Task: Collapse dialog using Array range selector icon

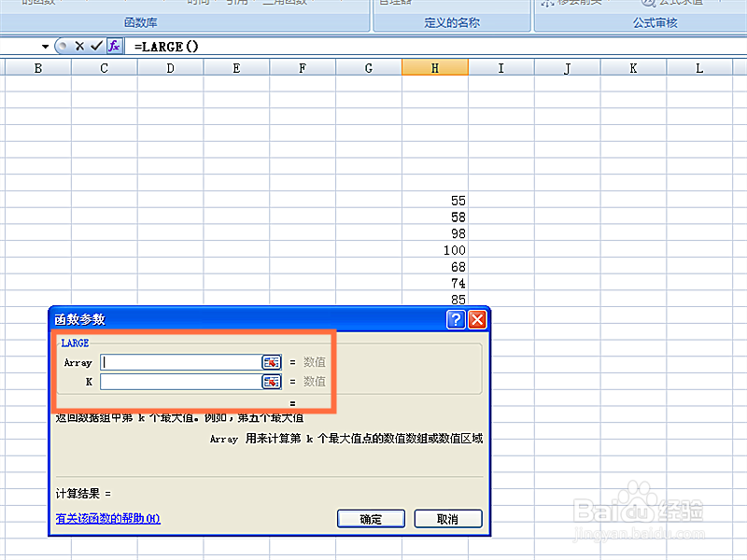Action: pos(272,362)
